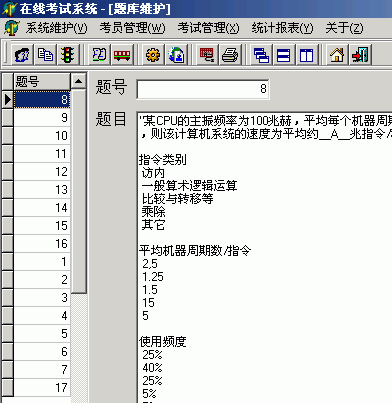Click the application icon in title bar
The width and height of the screenshot is (392, 403).
[9, 9]
